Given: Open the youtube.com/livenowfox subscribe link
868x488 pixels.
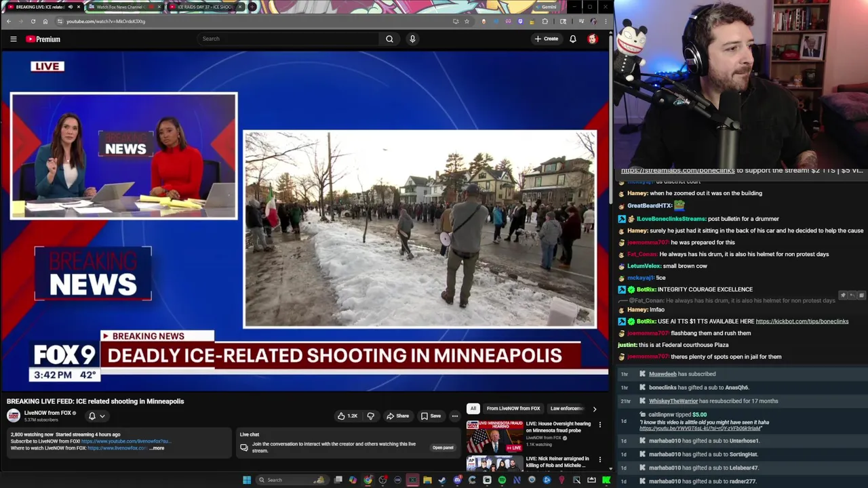Looking at the screenshot, I should 126,441.
